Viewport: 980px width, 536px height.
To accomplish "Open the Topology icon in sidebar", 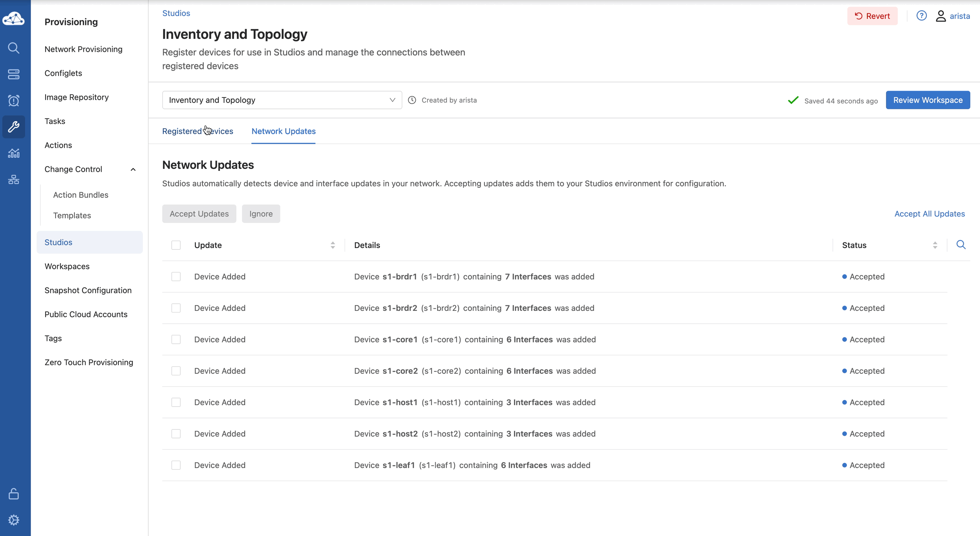I will click(x=14, y=179).
